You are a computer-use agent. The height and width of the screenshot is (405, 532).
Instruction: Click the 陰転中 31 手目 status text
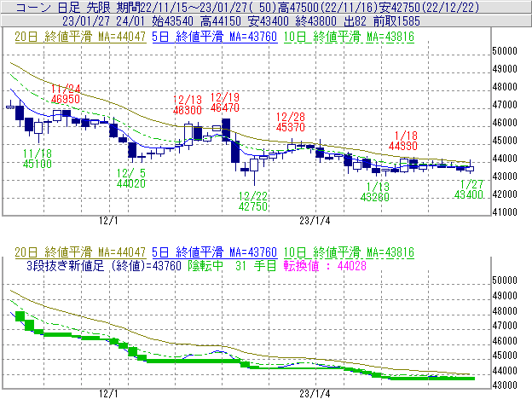click(x=233, y=265)
